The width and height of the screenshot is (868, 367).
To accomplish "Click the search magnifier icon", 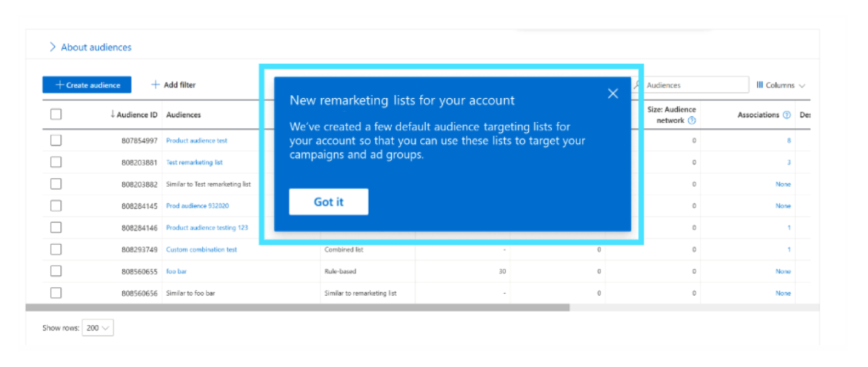I will [637, 85].
